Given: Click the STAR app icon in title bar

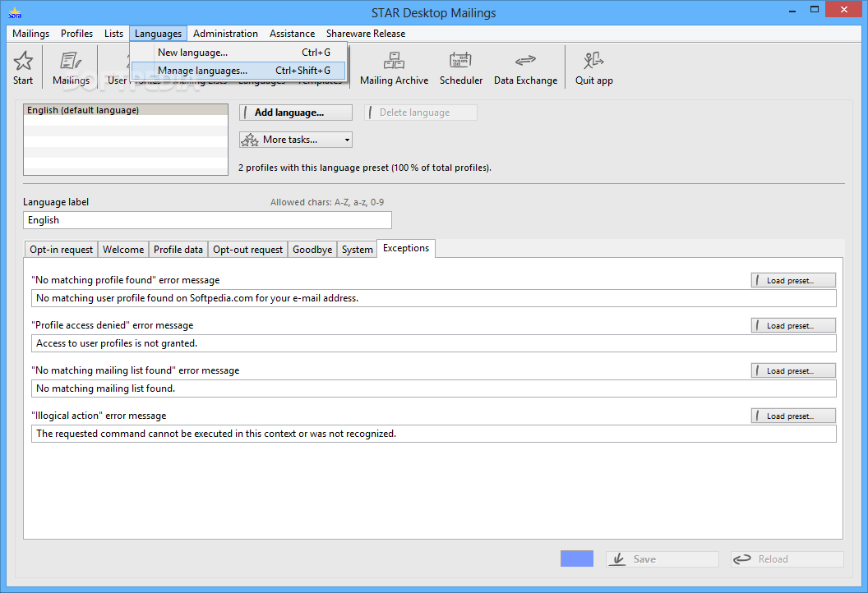Looking at the screenshot, I should (x=15, y=12).
